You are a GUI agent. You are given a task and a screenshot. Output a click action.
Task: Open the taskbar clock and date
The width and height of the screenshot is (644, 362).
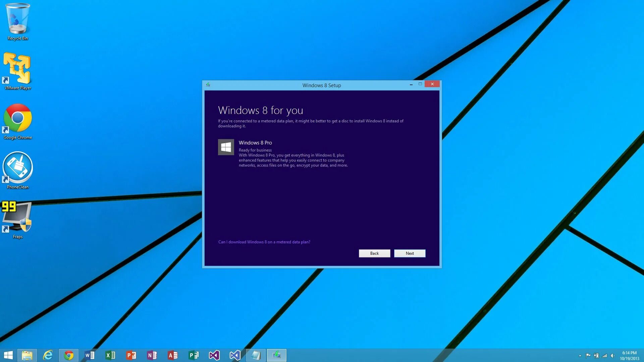pyautogui.click(x=629, y=356)
